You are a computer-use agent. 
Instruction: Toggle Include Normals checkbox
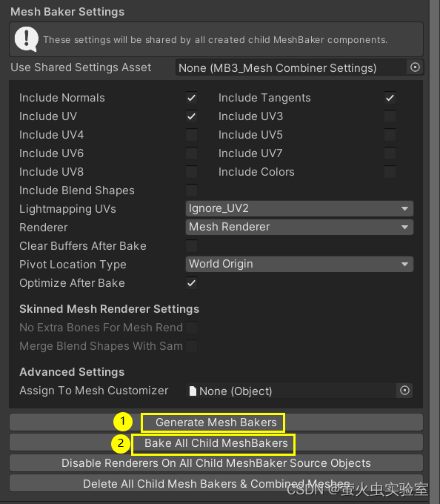pos(191,98)
